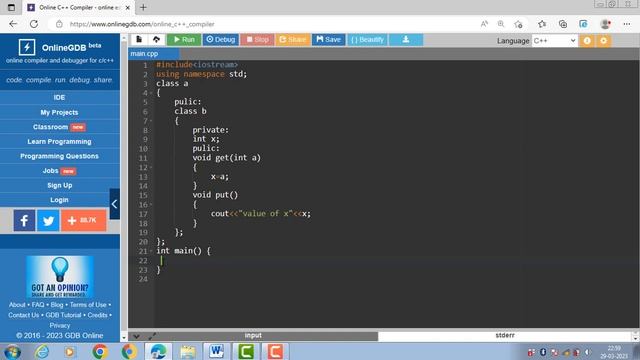The height and width of the screenshot is (360, 640).
Task: Run the program with the Run button
Action: [184, 40]
